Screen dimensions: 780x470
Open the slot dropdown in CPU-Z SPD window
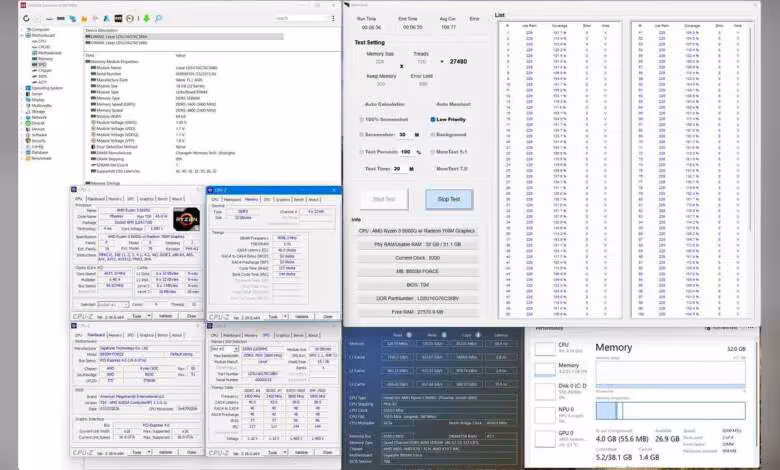pyautogui.click(x=224, y=349)
